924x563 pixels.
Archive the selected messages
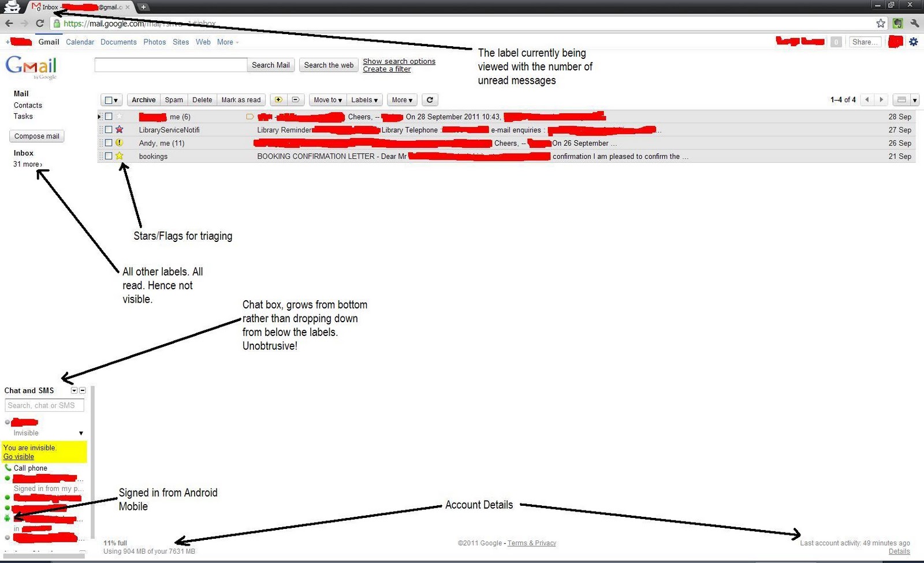[144, 100]
